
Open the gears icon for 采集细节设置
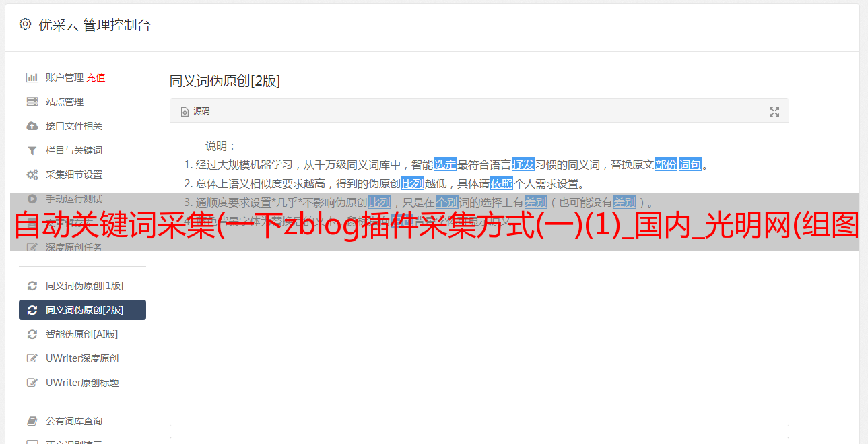32,175
